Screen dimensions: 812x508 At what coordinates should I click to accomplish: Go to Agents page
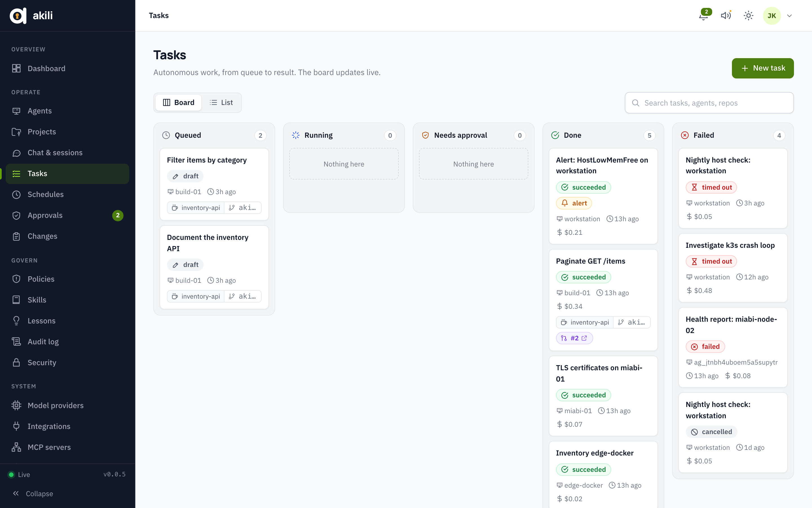tap(67, 111)
